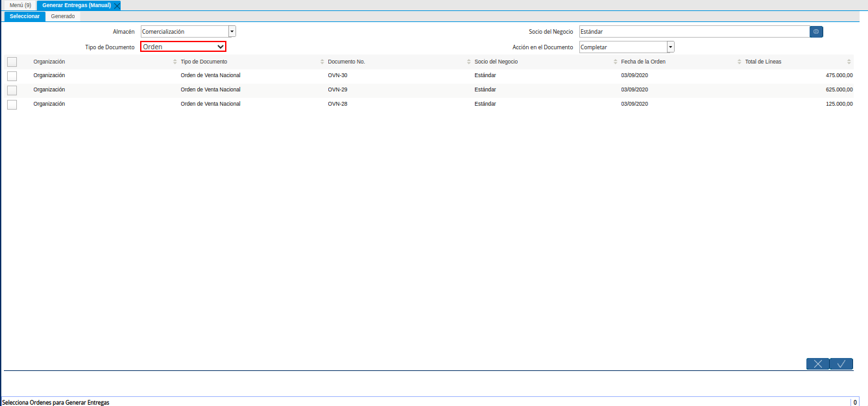Sort by Fecha de la Orden arrows
Image resolution: width=868 pixels, height=406 pixels.
739,62
